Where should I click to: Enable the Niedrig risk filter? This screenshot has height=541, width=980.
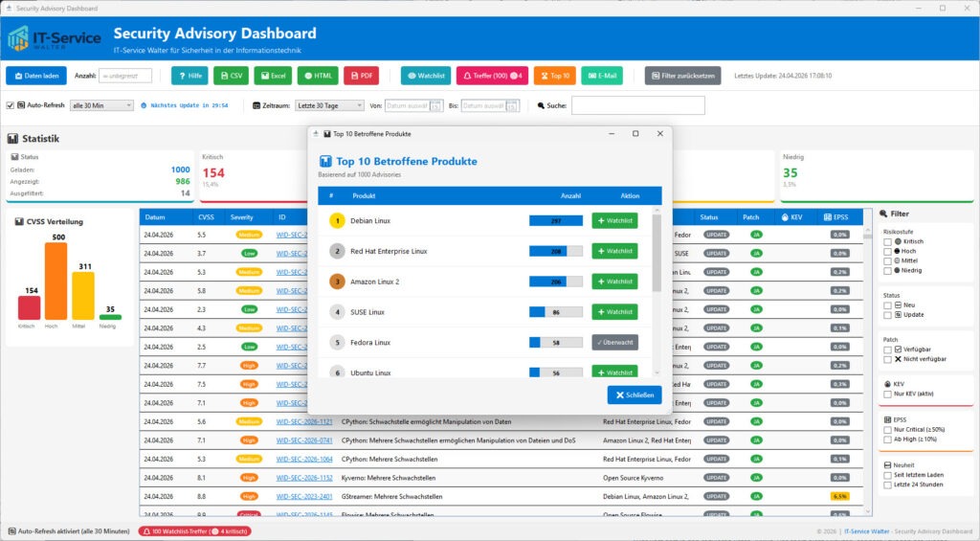pos(887,271)
